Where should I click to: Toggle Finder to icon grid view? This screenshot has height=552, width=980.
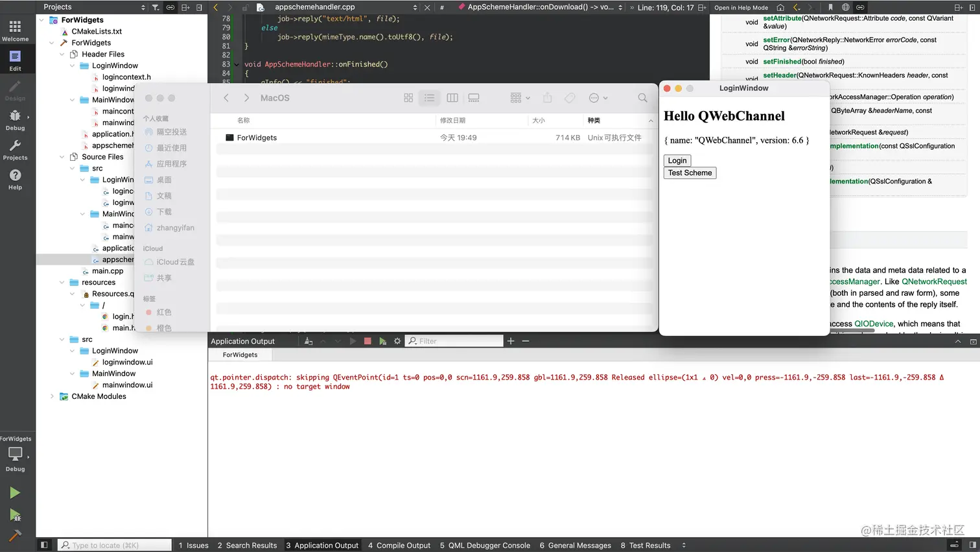tap(408, 97)
